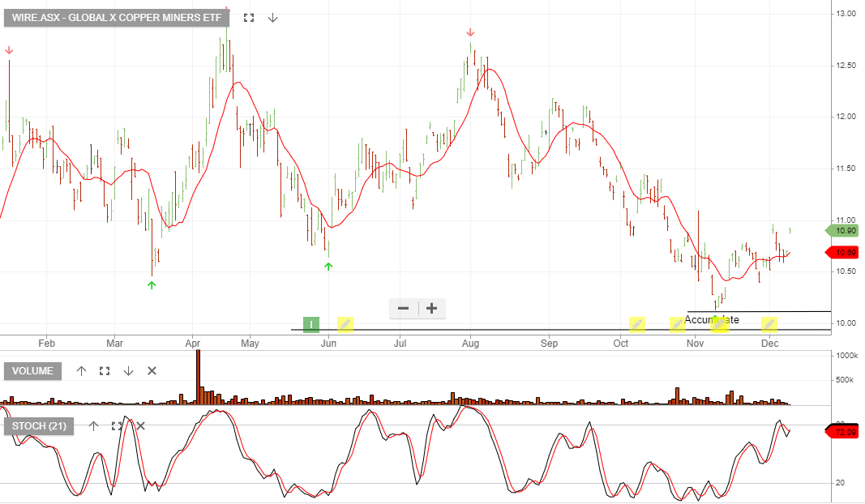Select the yellow pencil annotation near June

(345, 324)
